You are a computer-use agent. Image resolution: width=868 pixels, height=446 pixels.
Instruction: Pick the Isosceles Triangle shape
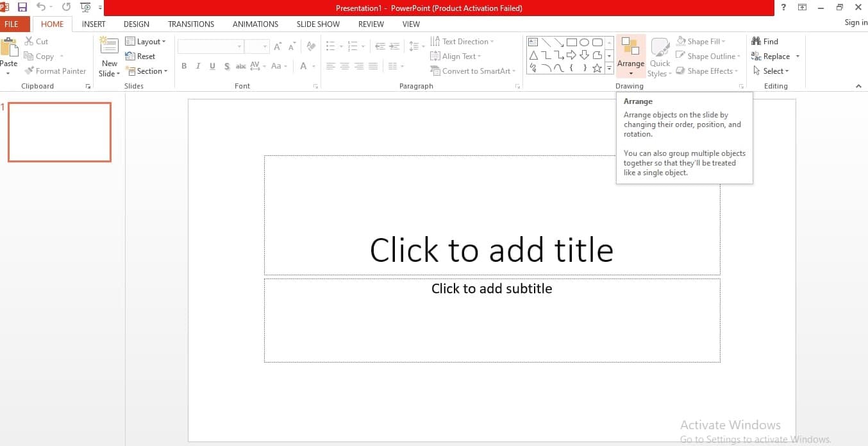click(533, 55)
